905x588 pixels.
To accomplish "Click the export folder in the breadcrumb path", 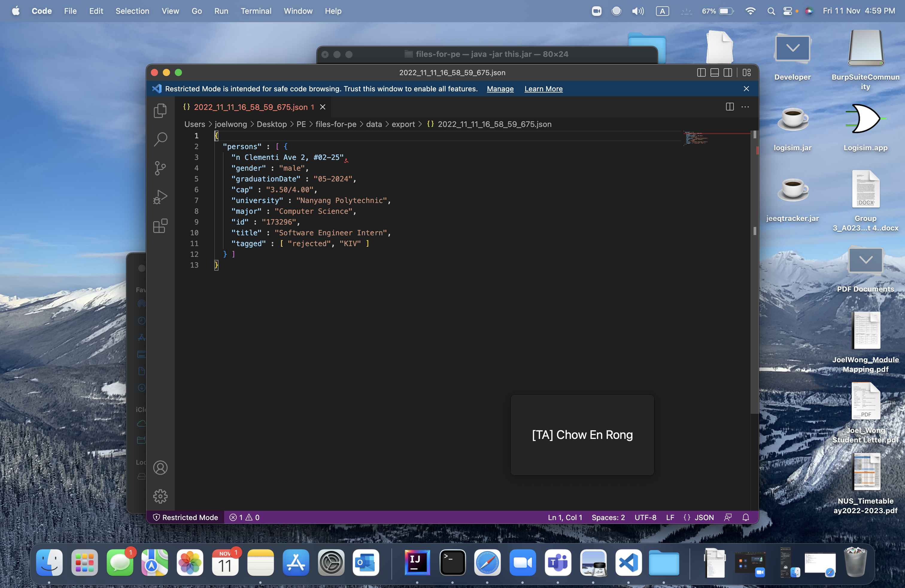I will click(403, 124).
